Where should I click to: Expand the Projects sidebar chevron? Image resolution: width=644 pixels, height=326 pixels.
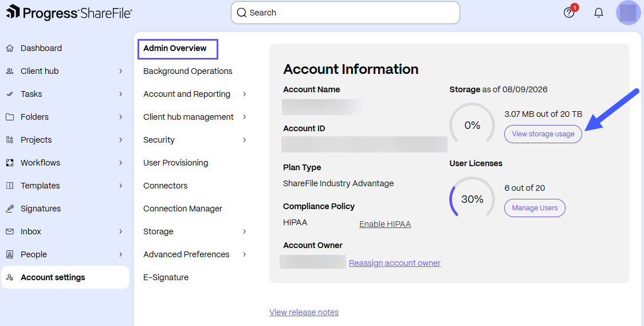121,140
